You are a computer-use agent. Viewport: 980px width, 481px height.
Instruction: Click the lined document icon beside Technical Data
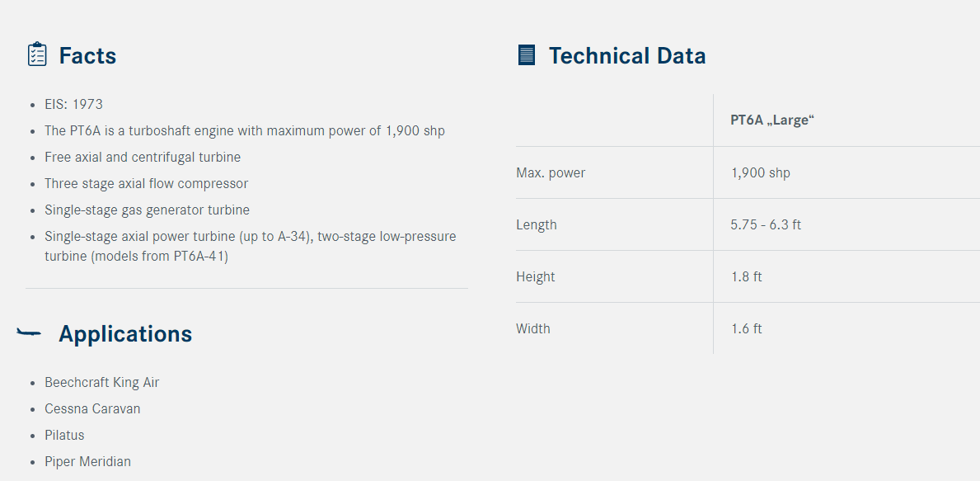(x=526, y=55)
